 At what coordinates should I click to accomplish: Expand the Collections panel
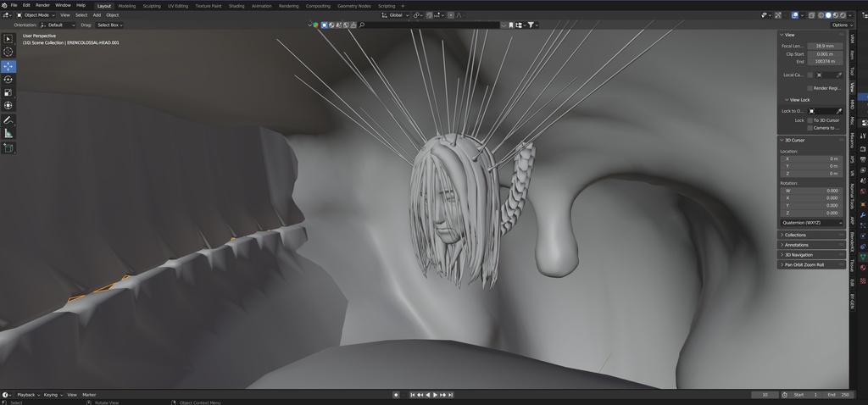coord(795,235)
